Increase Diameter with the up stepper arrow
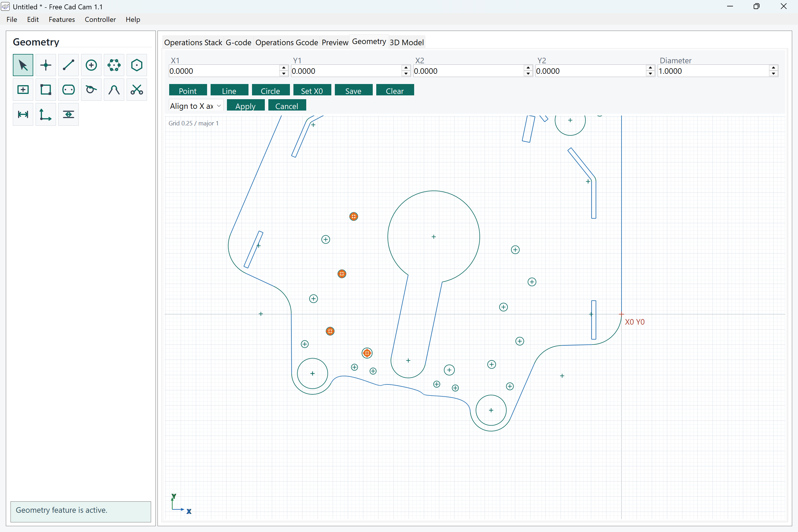This screenshot has width=798, height=532. 773,68
